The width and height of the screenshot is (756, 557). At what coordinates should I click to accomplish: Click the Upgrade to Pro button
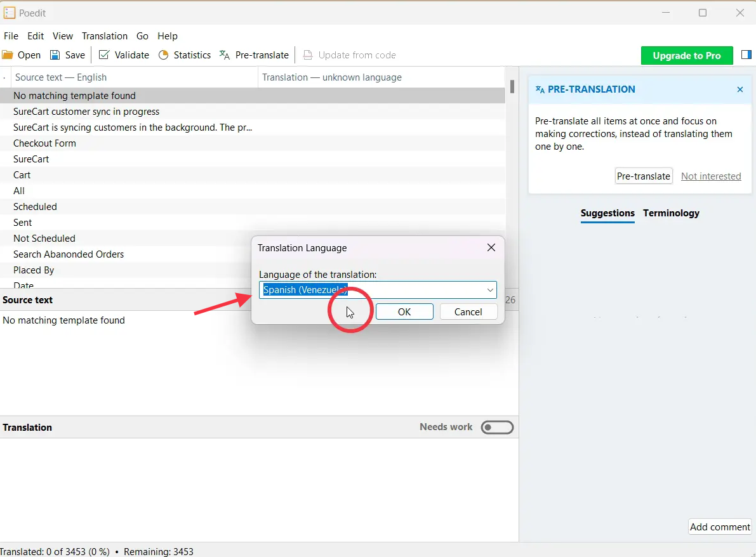[x=687, y=56]
